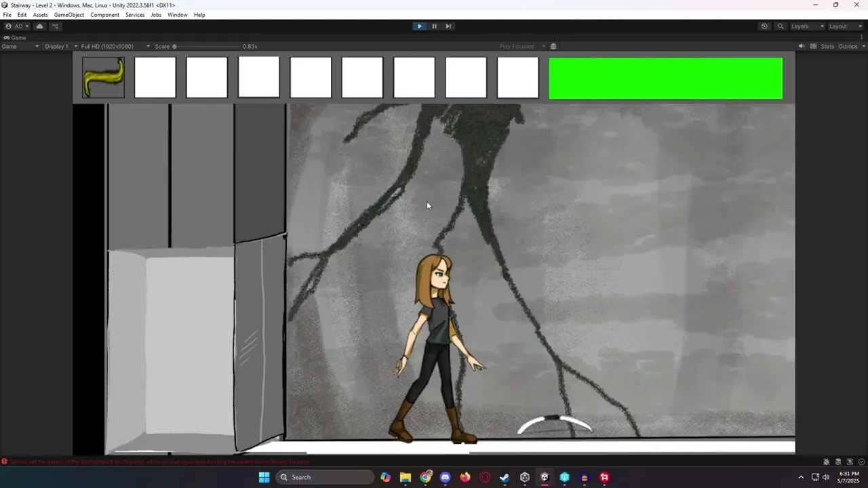
Task: Open the Component menu
Action: pos(105,15)
